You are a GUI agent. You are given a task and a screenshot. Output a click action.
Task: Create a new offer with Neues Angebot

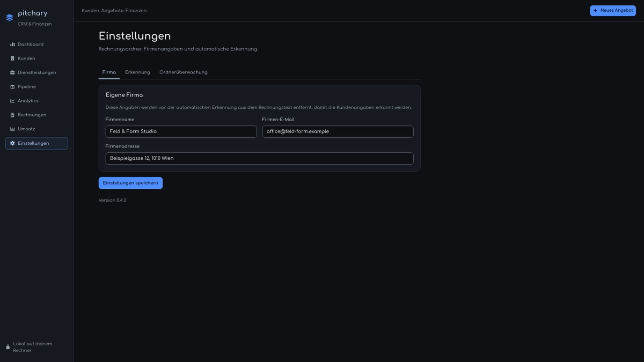tap(613, 11)
